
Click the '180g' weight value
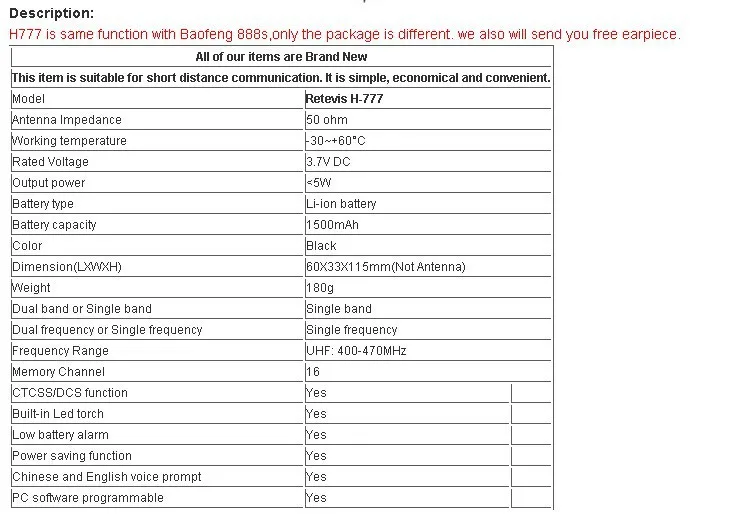(x=320, y=288)
